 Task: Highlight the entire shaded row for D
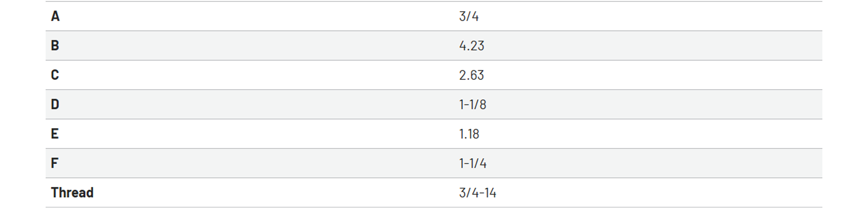coord(434,104)
